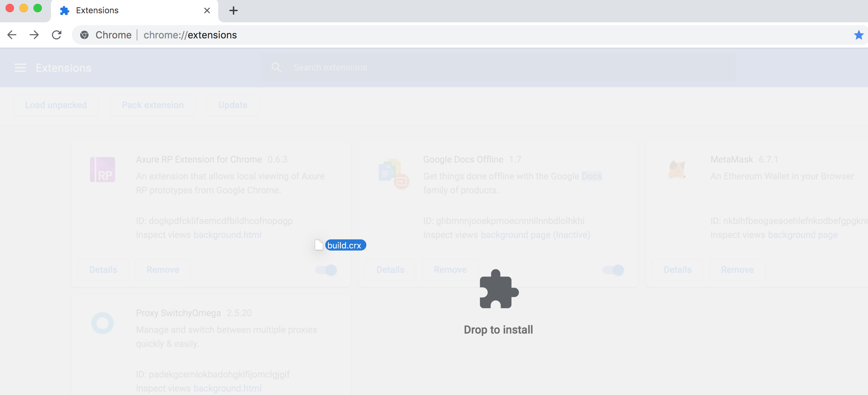Image resolution: width=868 pixels, height=395 pixels.
Task: Close the Extensions tab
Action: 207,10
